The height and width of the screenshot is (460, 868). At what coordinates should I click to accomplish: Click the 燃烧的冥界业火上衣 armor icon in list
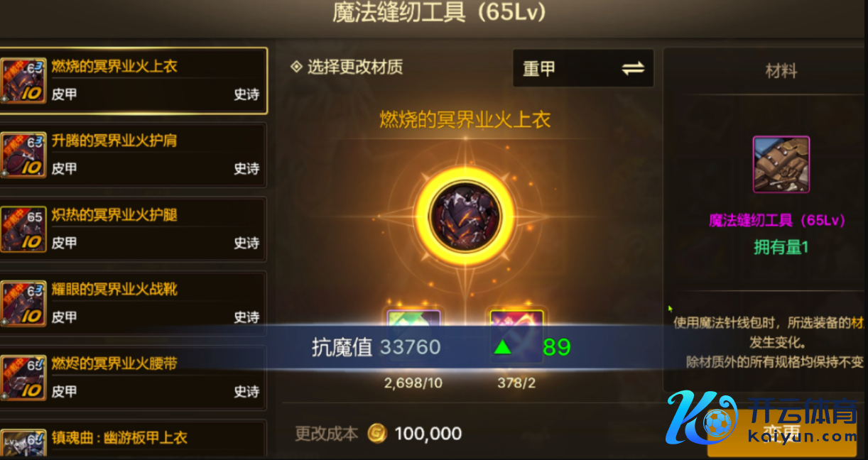pos(23,81)
